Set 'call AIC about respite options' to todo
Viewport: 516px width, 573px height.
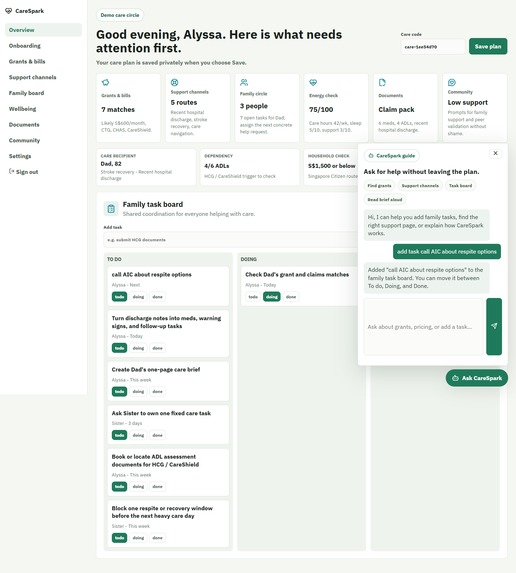[119, 297]
